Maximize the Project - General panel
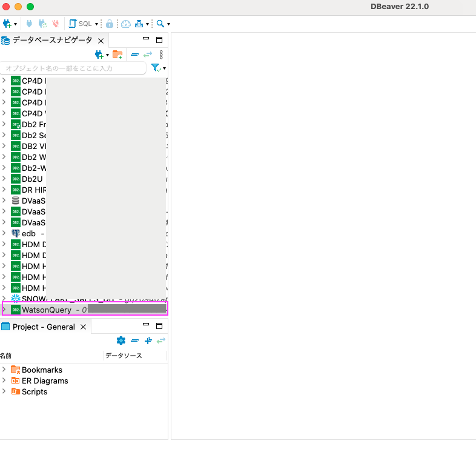This screenshot has width=476, height=452. (x=159, y=326)
